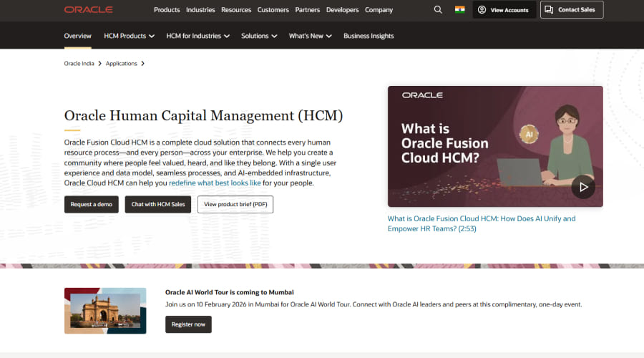644x358 pixels.
Task: Expand the HCM Products dropdown
Action: point(129,37)
